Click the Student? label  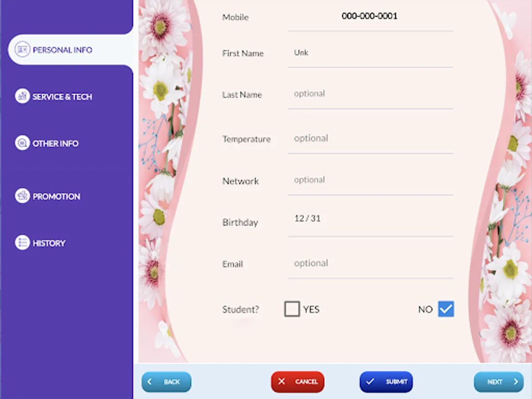pos(241,309)
